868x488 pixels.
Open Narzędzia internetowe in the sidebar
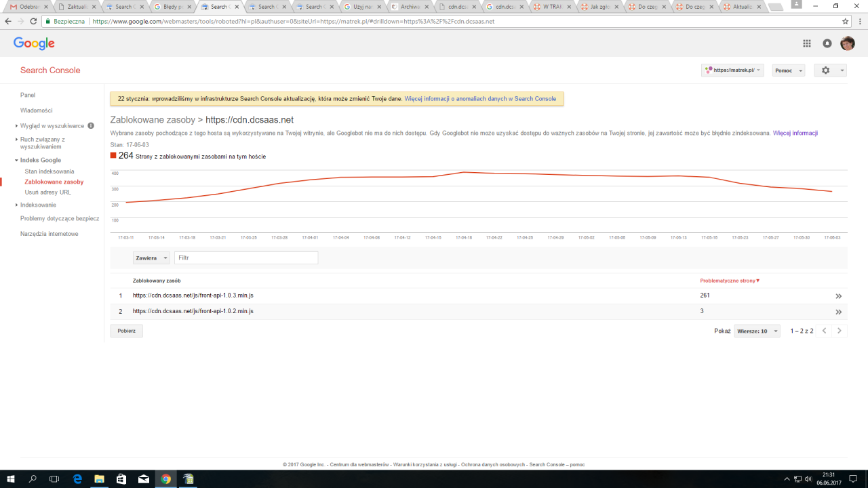click(50, 234)
